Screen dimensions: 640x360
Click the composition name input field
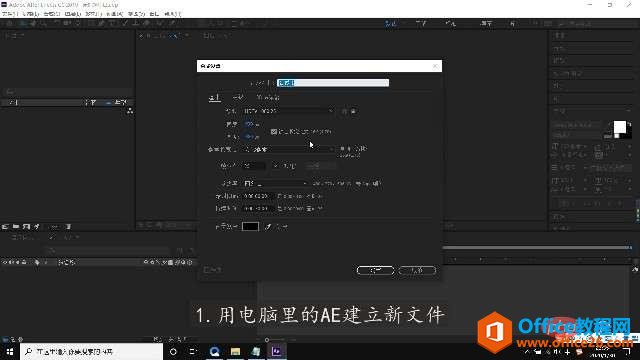333,83
